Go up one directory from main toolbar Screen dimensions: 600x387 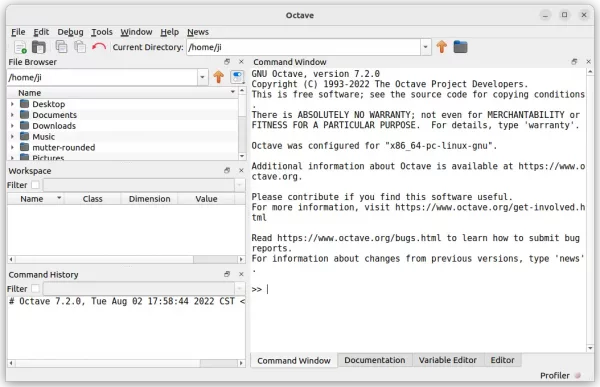(x=442, y=47)
